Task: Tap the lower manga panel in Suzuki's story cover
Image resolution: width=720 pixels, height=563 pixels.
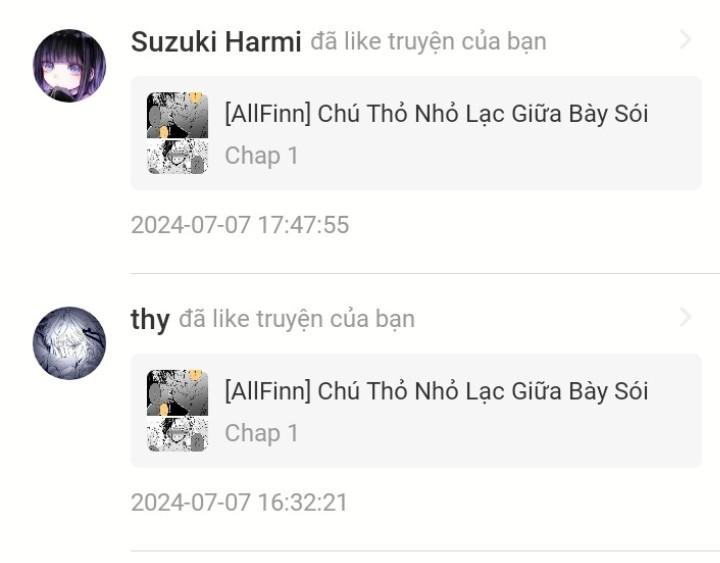Action: [x=177, y=157]
